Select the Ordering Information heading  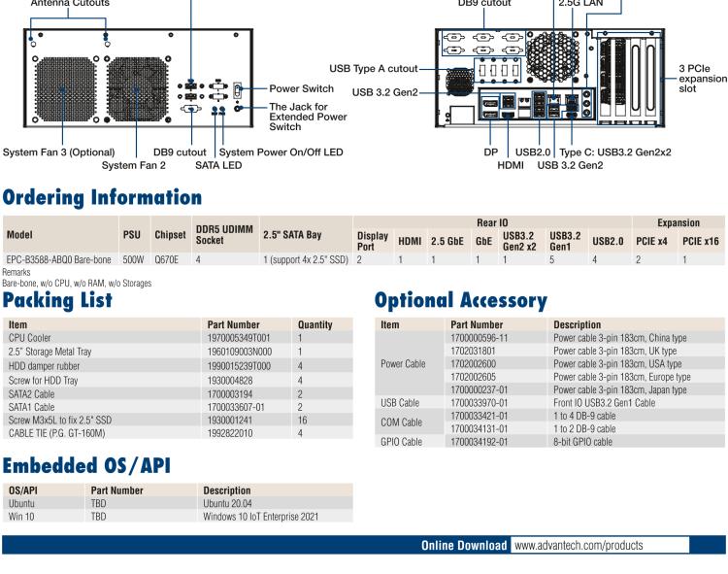point(104,198)
